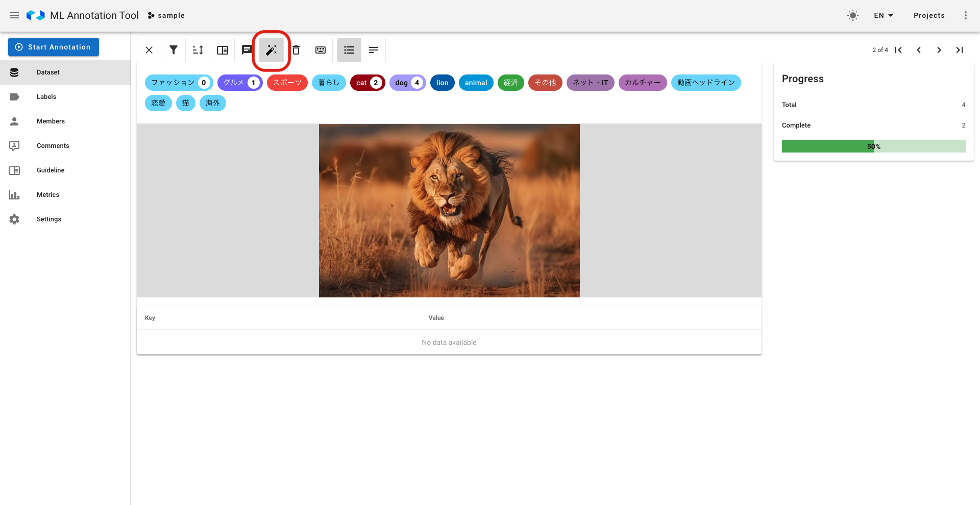Image resolution: width=980 pixels, height=505 pixels.
Task: Click the trash delete icon
Action: coord(296,50)
